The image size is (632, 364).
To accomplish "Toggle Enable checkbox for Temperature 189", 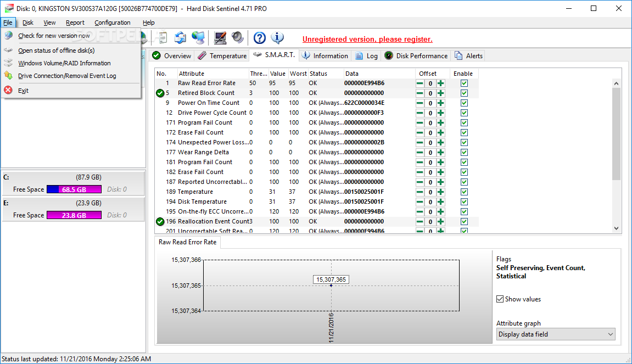I will pyautogui.click(x=464, y=192).
